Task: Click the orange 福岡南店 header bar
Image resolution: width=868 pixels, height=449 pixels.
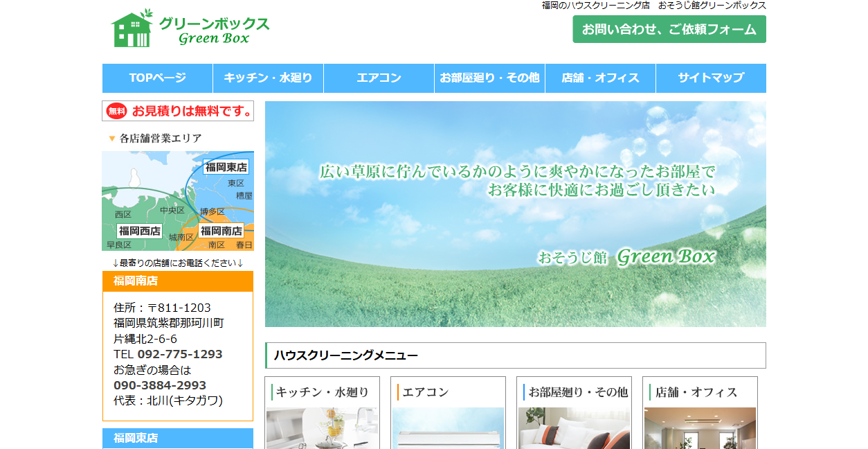Action: (x=178, y=281)
